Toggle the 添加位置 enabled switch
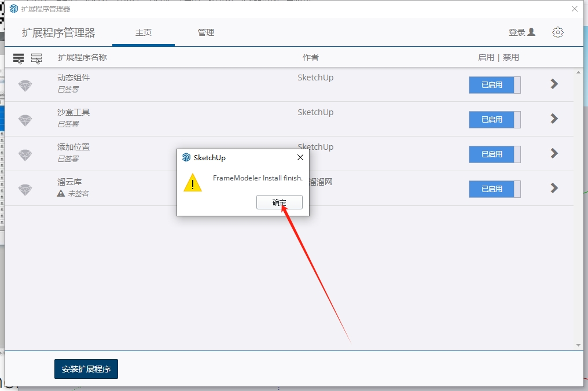This screenshot has height=391, width=588. [495, 154]
